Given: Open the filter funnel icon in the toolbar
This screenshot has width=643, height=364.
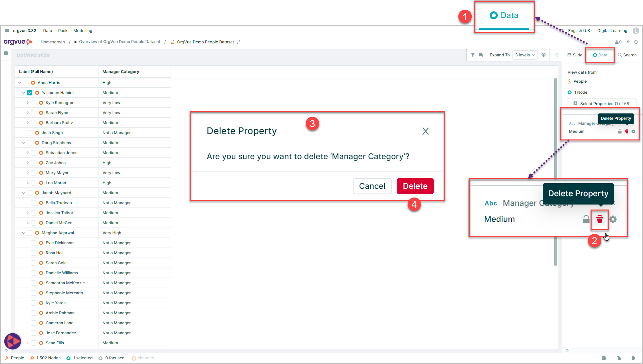Looking at the screenshot, I should pos(473,55).
